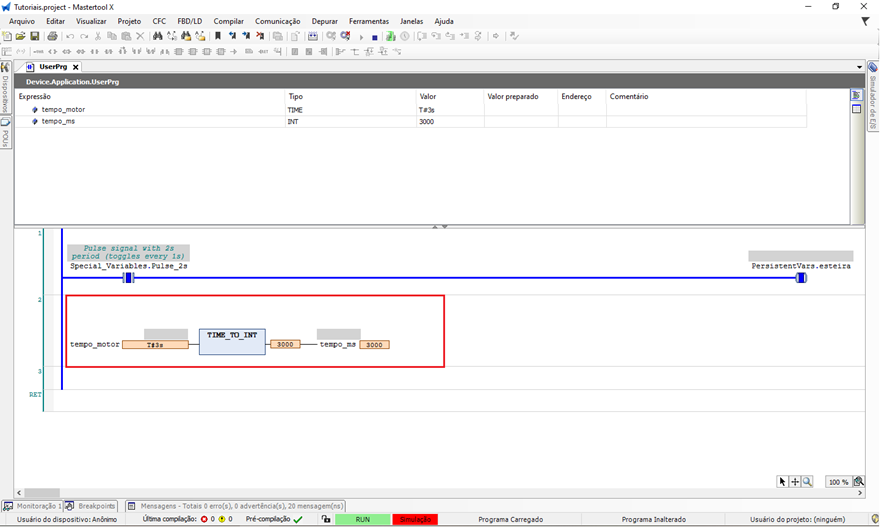Viewport: 884px width, 528px height.
Task: Collapse the declaration pane splitter arrows
Action: 440,227
